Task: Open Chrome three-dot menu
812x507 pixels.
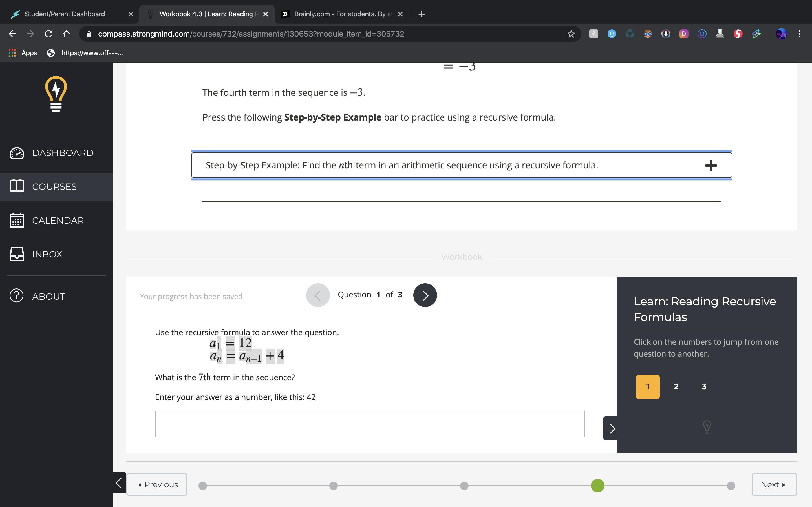Action: click(799, 34)
